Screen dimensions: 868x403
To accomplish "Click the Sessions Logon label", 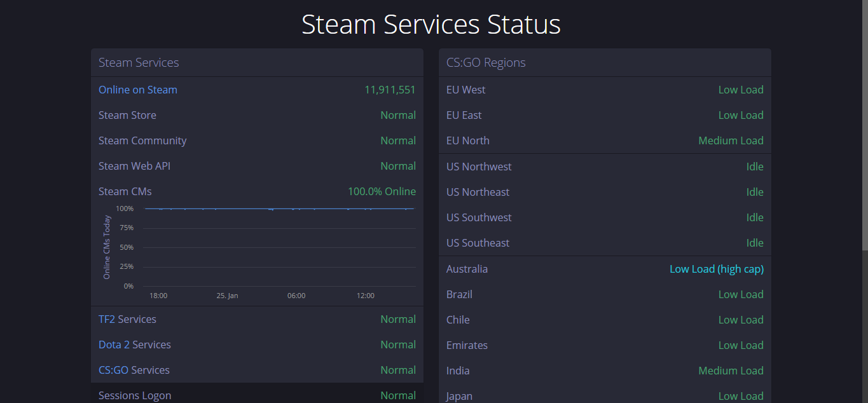I will pyautogui.click(x=135, y=395).
